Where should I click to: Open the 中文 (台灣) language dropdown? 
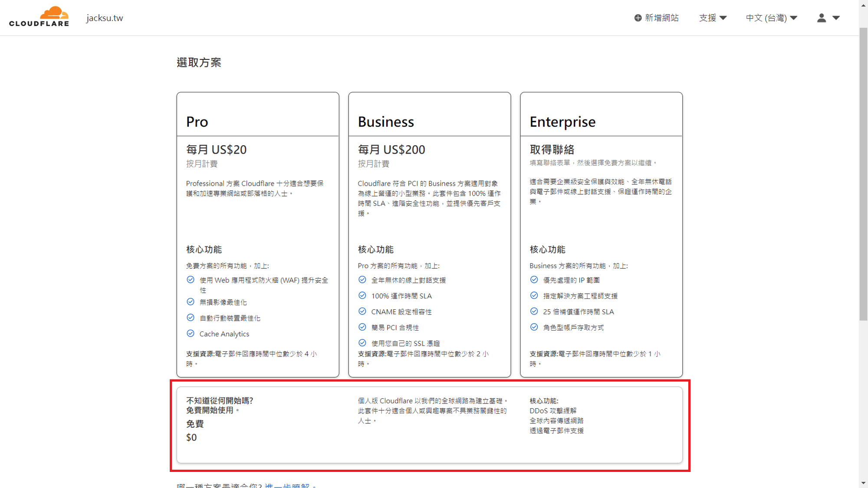[772, 18]
